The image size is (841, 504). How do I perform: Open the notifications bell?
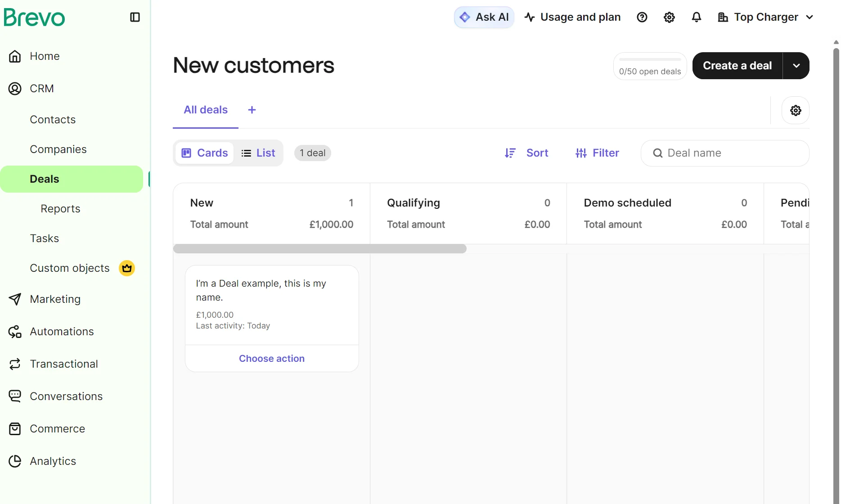[x=696, y=17]
